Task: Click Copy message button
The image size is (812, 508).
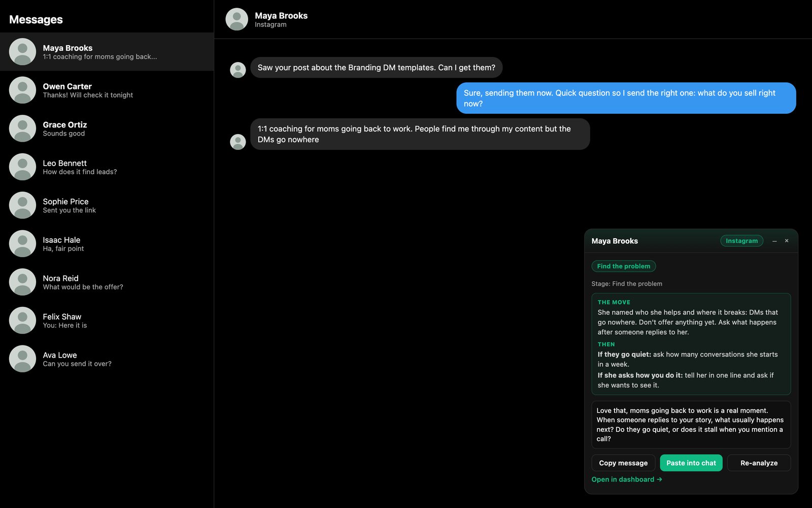Action: (x=623, y=463)
